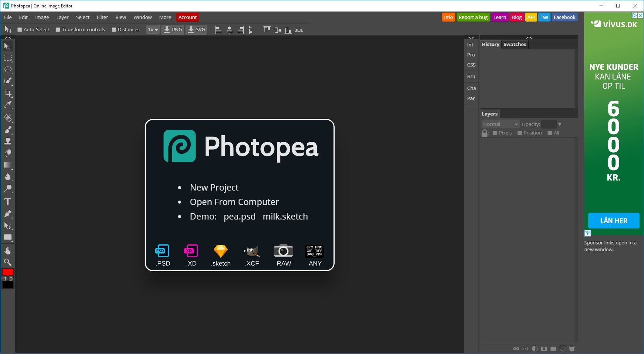Image resolution: width=644 pixels, height=354 pixels.
Task: Open the Filter menu
Action: tap(102, 17)
